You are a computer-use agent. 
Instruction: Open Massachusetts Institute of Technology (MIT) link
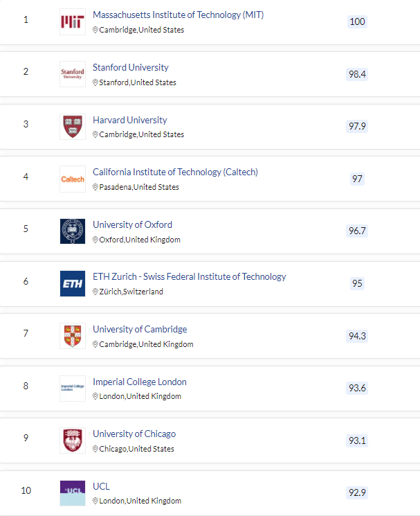tap(178, 15)
